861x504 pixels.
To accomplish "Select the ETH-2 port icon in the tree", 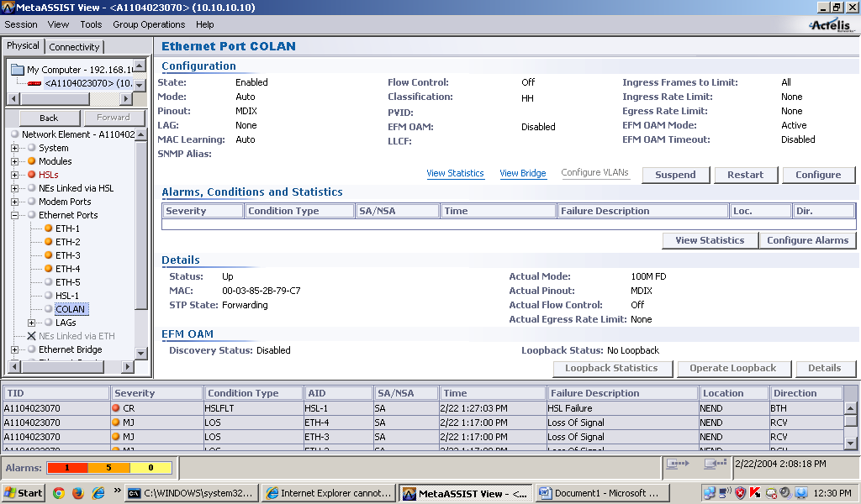I will [x=47, y=244].
